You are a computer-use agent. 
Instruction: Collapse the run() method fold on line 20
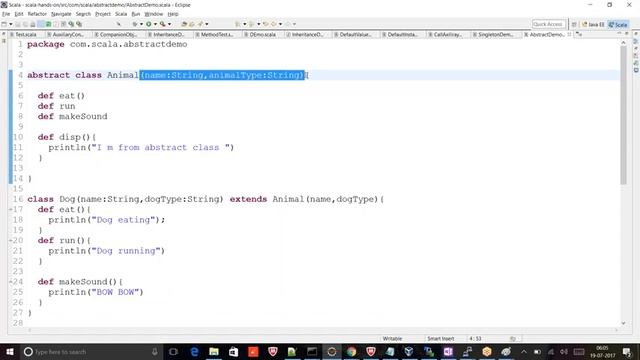(x=11, y=240)
